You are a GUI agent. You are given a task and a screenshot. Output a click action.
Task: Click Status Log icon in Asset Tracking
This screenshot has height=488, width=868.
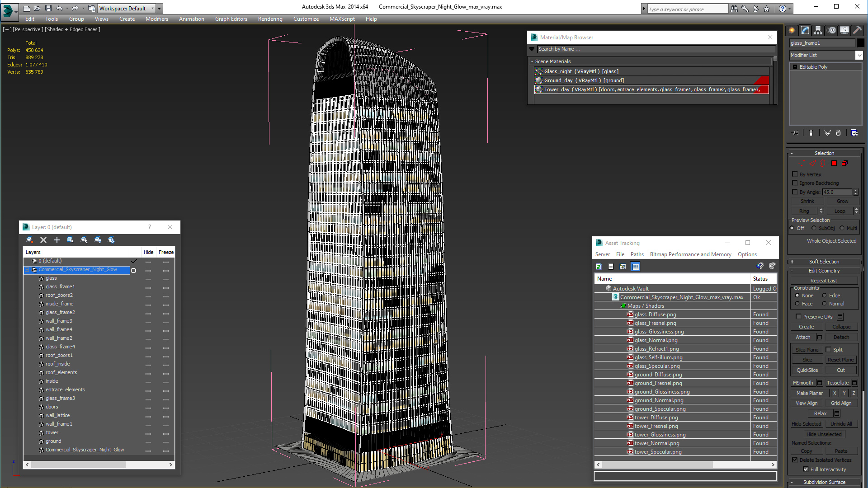pos(611,267)
